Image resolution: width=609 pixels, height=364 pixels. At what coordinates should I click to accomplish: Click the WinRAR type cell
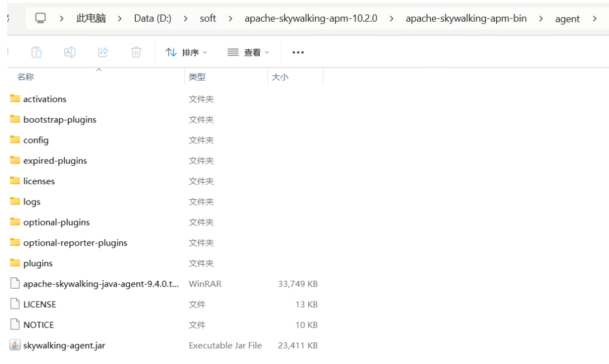pos(205,284)
